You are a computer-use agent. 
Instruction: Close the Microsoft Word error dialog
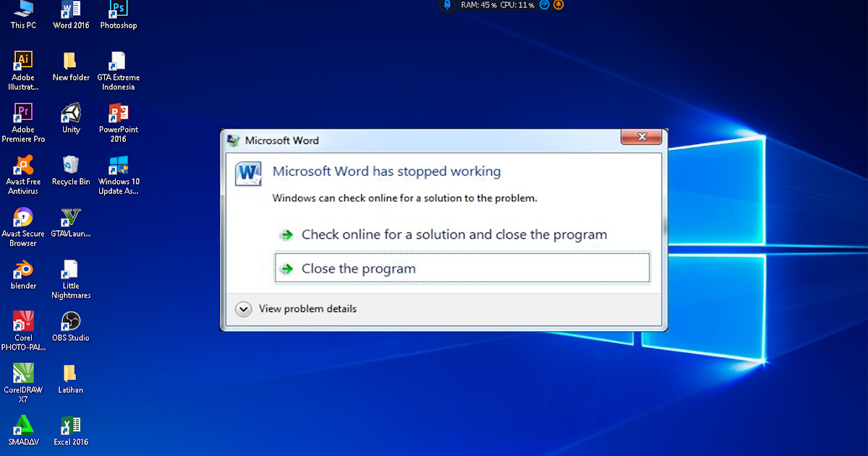tap(641, 137)
